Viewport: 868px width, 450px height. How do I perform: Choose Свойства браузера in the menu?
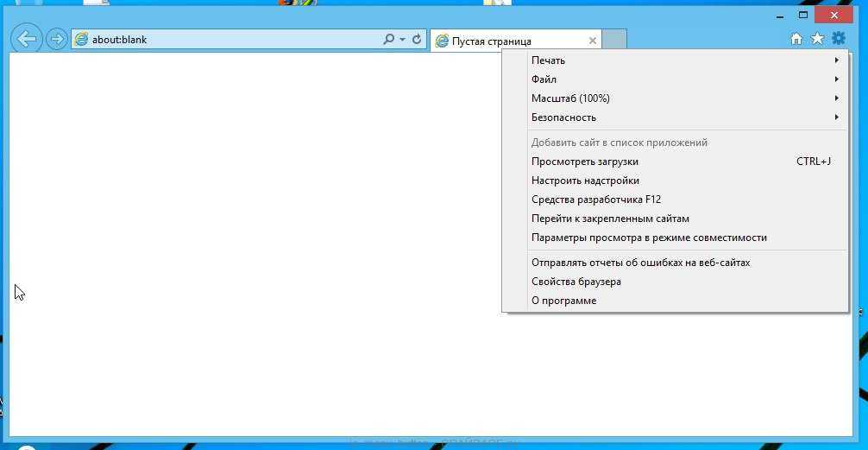(576, 282)
